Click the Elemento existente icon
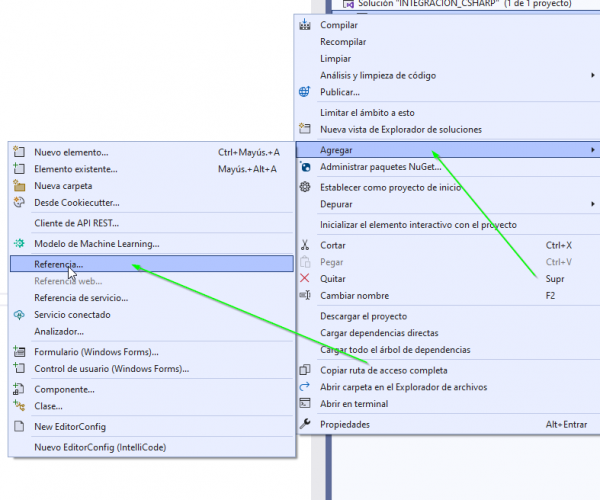Image resolution: width=600 pixels, height=500 pixels. click(19, 169)
